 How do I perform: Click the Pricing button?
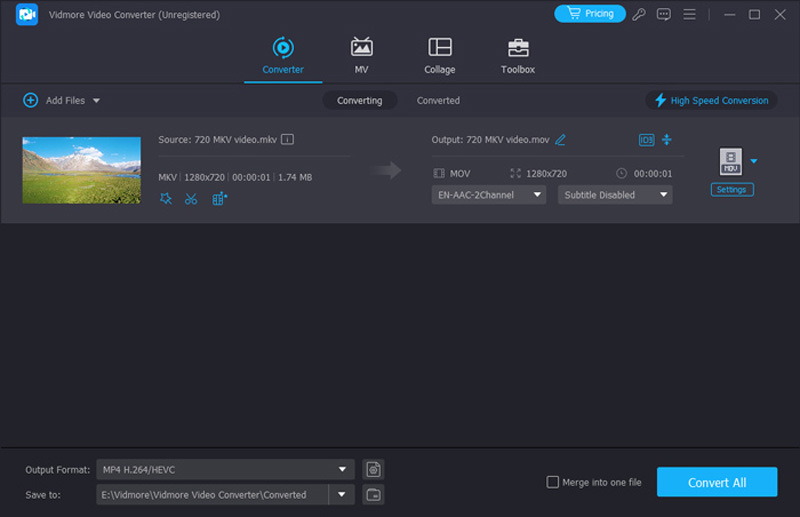[x=589, y=14]
